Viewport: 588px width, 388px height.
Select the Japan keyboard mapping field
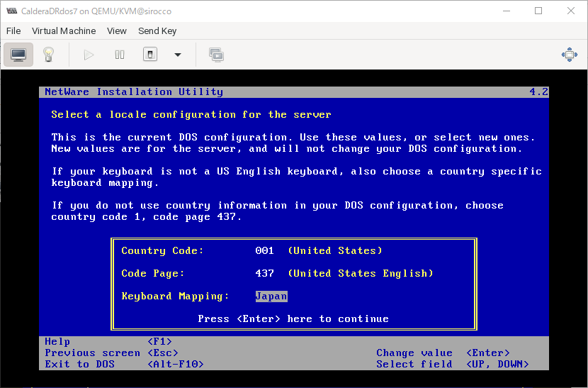[271, 296]
